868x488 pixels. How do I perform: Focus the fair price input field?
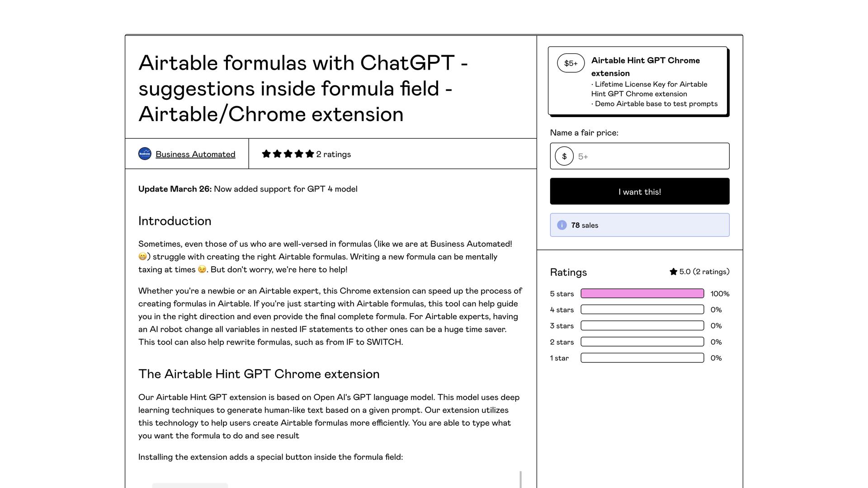click(650, 156)
